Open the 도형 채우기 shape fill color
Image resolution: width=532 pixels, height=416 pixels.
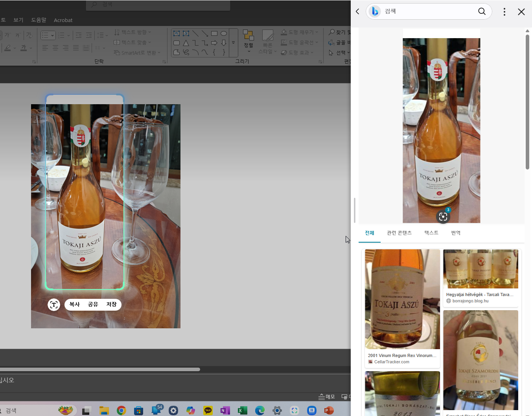300,32
